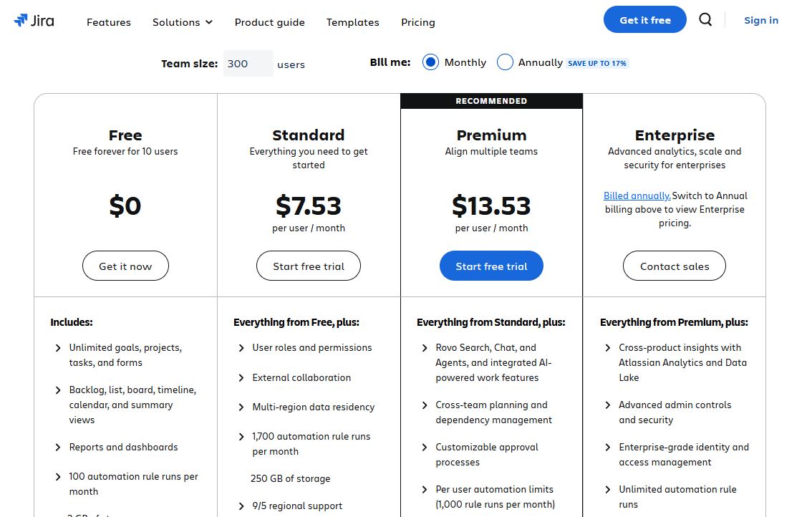Open the Solutions dropdown menu

click(182, 22)
